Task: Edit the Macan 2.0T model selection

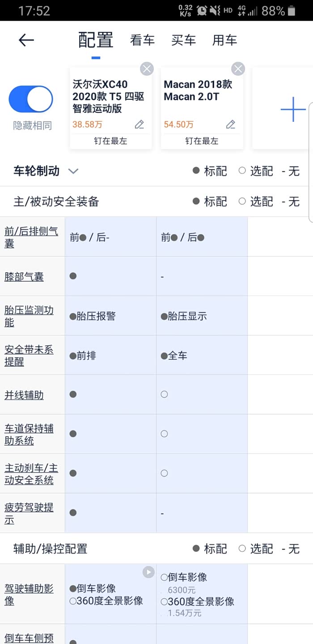Action: 231,125
